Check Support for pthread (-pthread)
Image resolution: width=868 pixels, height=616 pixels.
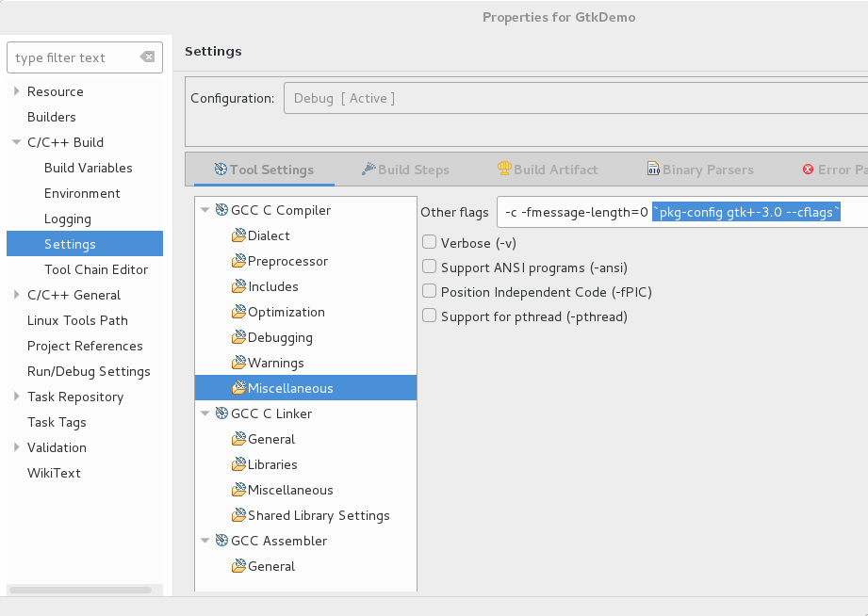429,316
